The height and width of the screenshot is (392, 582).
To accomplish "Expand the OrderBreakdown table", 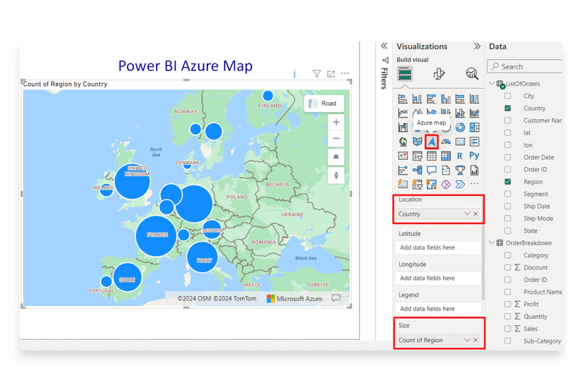I will (x=491, y=243).
